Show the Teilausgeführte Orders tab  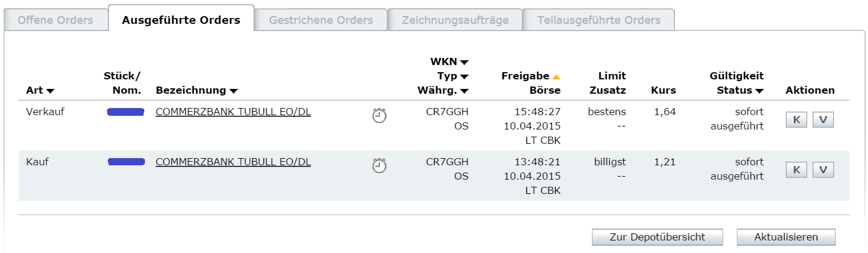tap(599, 20)
